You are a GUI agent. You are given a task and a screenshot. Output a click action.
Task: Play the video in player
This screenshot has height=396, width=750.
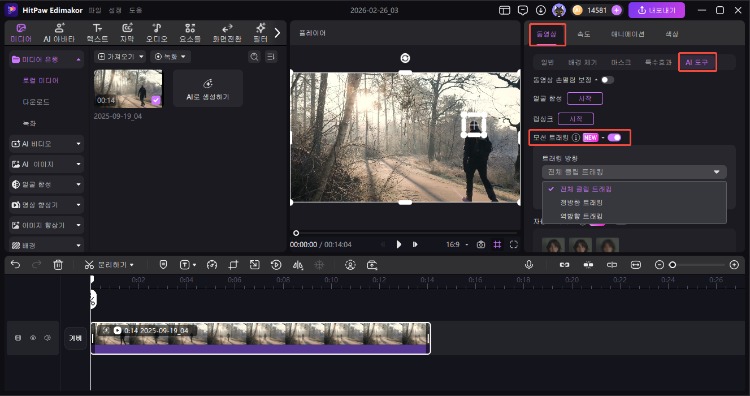point(398,244)
